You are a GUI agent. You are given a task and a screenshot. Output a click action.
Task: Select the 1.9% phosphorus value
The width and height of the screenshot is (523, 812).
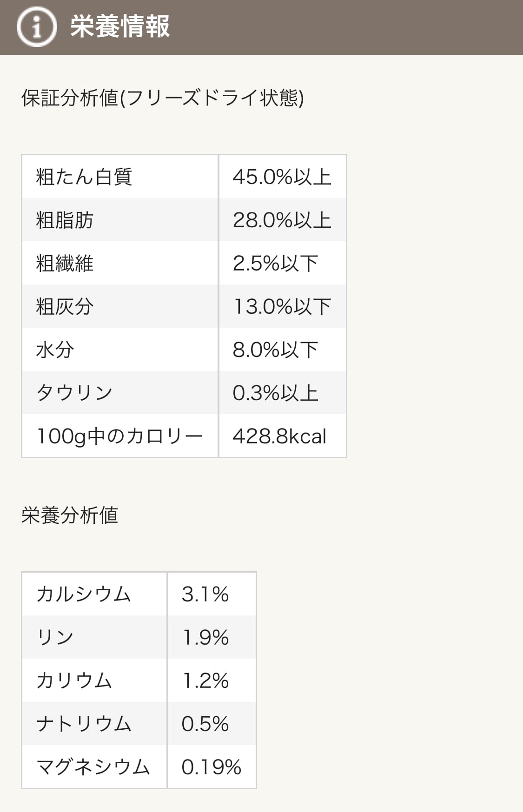pyautogui.click(x=205, y=638)
